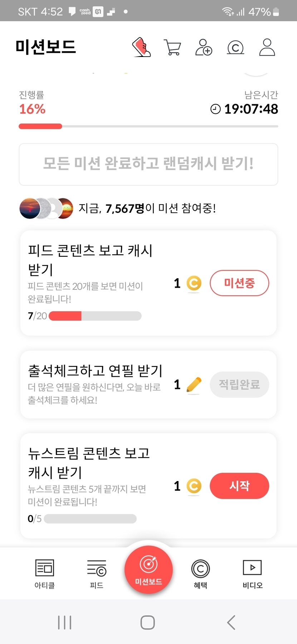
Task: Open the shopping cart
Action: 172,47
